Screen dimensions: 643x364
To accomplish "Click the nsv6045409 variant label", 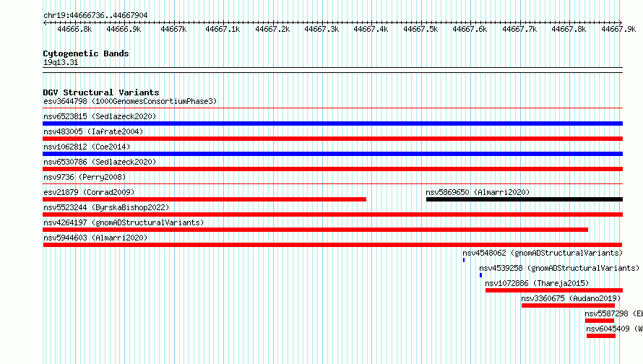I will [614, 329].
